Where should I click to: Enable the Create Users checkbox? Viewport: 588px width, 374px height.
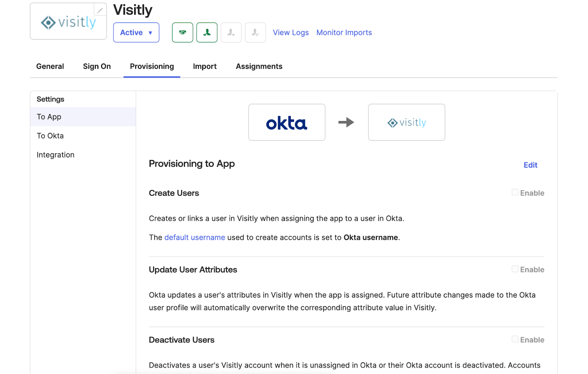tap(515, 192)
